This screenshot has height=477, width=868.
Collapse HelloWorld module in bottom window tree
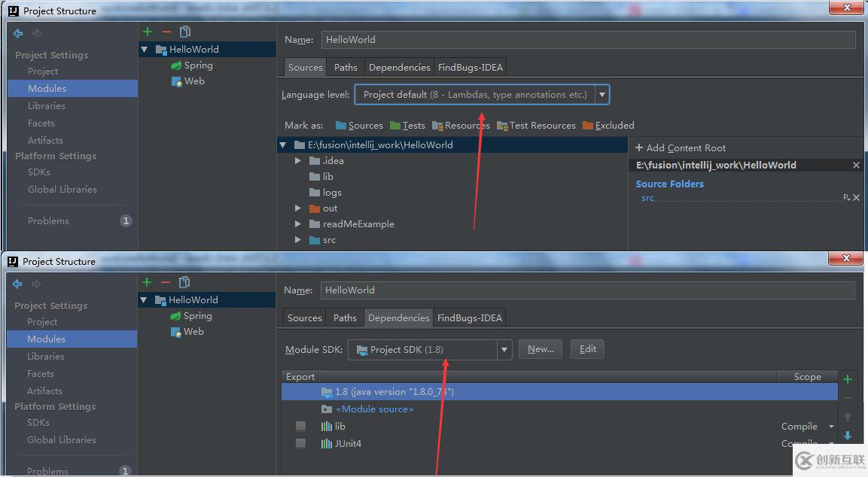click(x=144, y=300)
